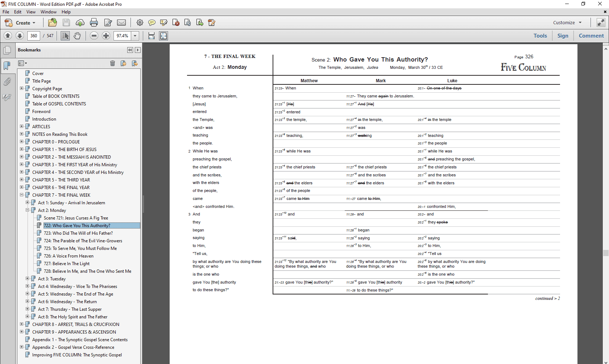Open preferences with the gear icon
Screen dimensions: 609x364
coord(140,22)
